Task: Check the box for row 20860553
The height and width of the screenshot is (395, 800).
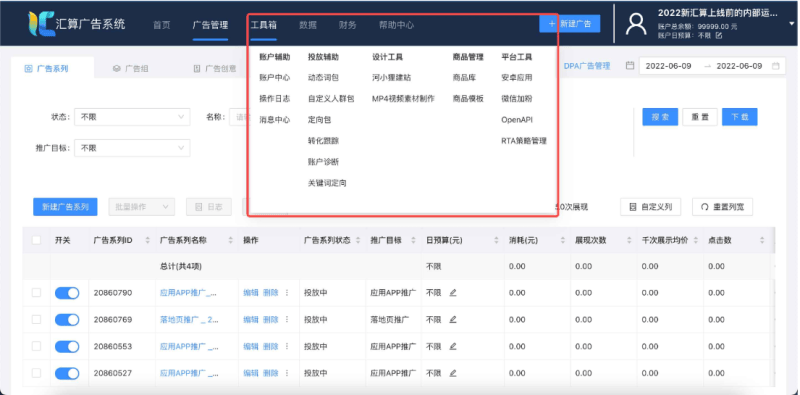Action: (x=36, y=347)
